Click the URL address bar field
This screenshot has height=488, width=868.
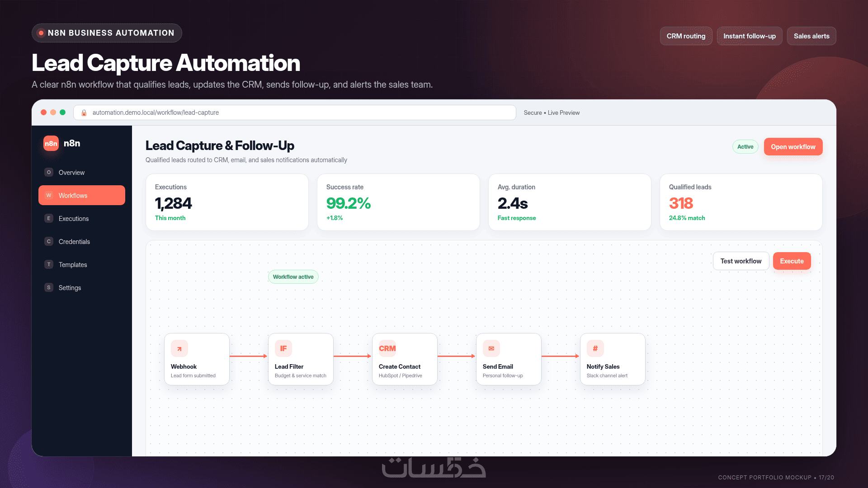(295, 113)
